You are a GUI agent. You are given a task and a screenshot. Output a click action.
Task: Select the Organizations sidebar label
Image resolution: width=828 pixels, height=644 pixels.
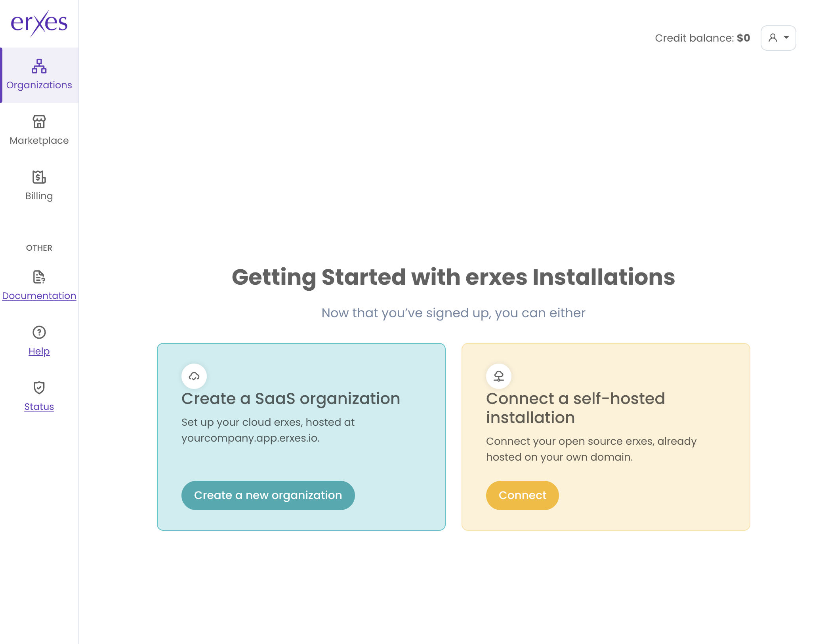39,85
